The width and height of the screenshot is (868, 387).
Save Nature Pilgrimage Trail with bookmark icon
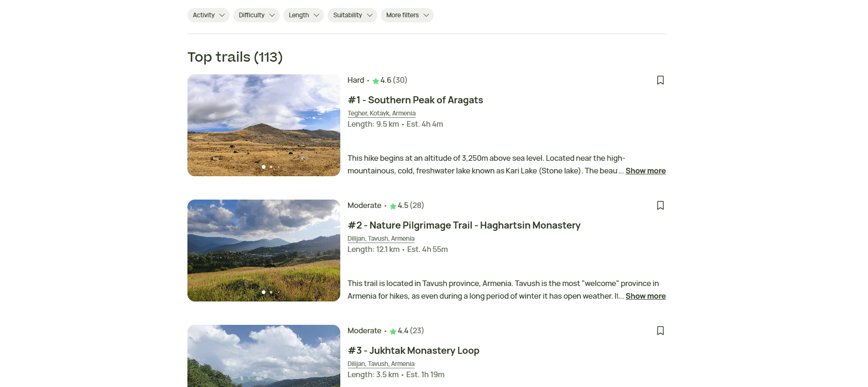pos(660,205)
